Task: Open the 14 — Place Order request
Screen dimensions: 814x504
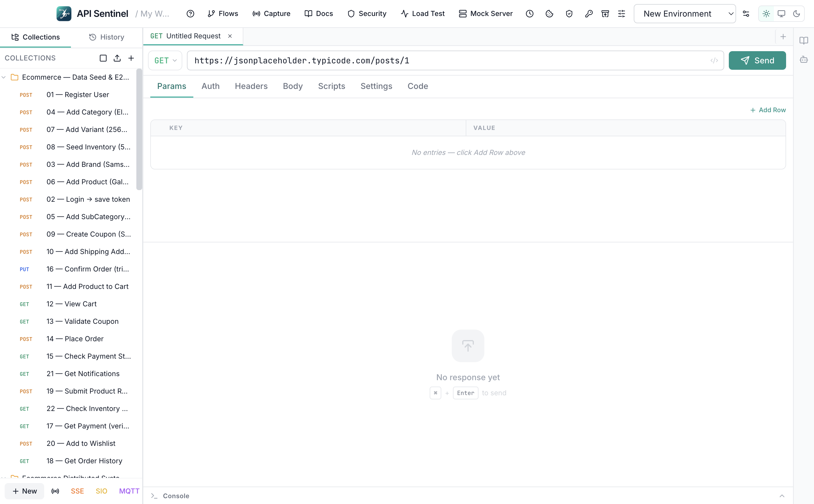Action: click(x=71, y=339)
